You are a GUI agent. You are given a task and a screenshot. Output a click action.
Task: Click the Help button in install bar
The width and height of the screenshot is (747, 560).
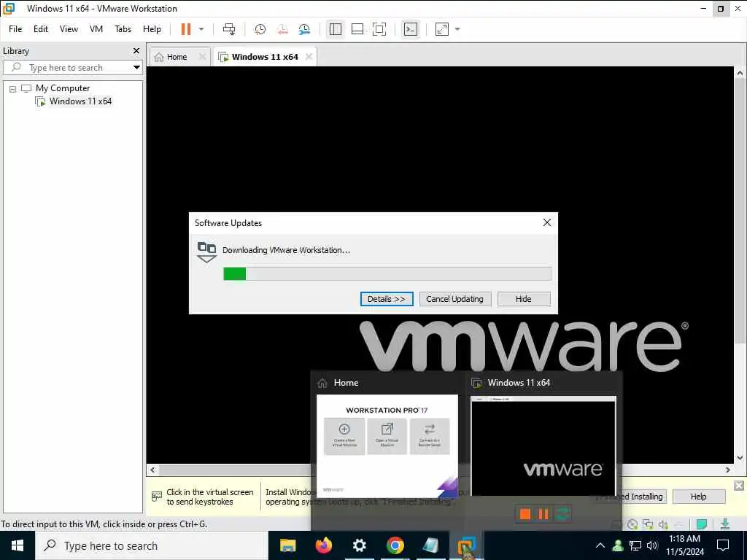coord(699,497)
